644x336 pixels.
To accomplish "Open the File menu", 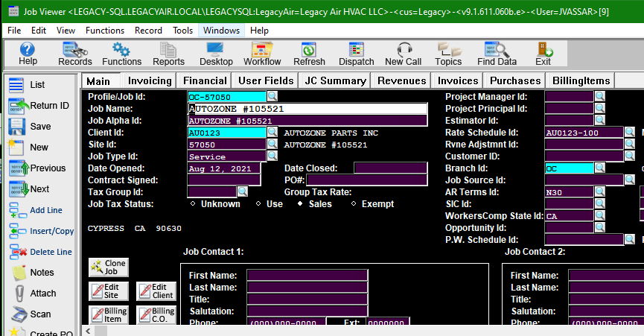I will click(14, 31).
